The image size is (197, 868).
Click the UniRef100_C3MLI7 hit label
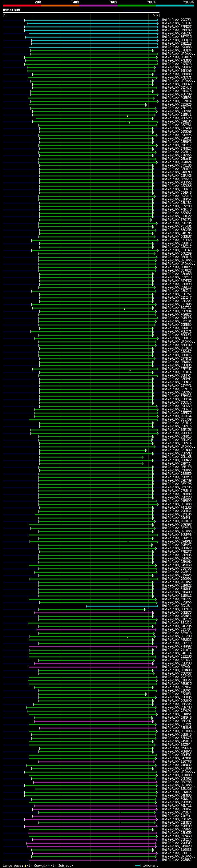pos(177,853)
